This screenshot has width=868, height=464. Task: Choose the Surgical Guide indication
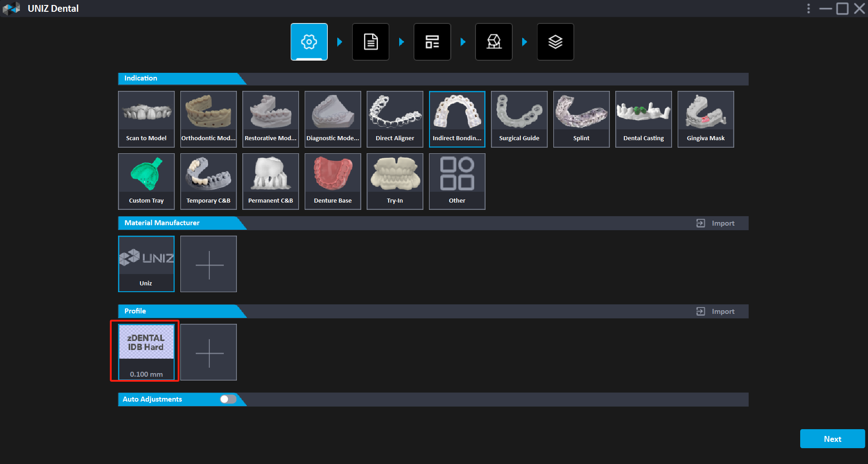(x=519, y=119)
